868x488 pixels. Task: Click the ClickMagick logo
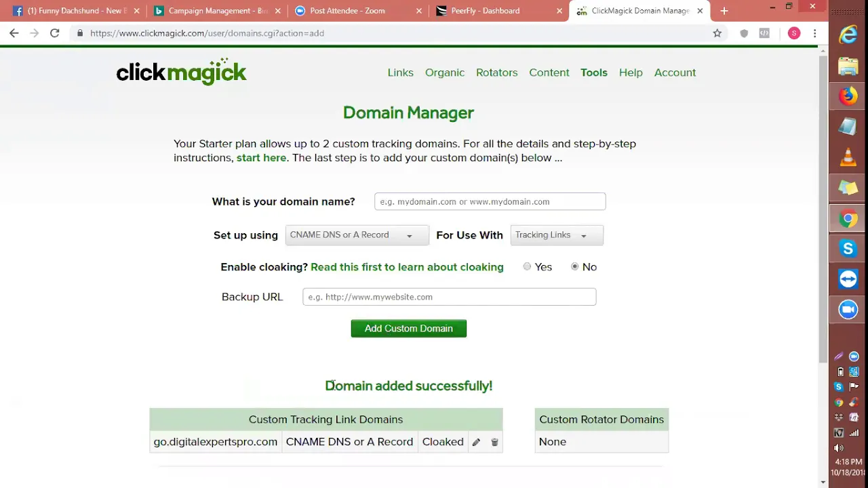click(x=181, y=71)
